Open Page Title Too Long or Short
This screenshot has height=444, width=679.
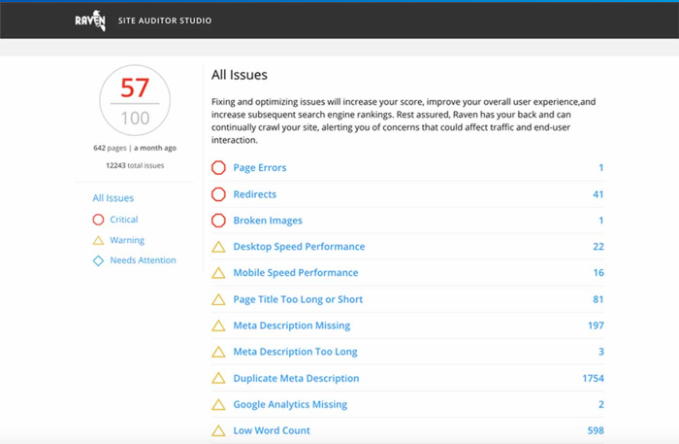(x=298, y=299)
